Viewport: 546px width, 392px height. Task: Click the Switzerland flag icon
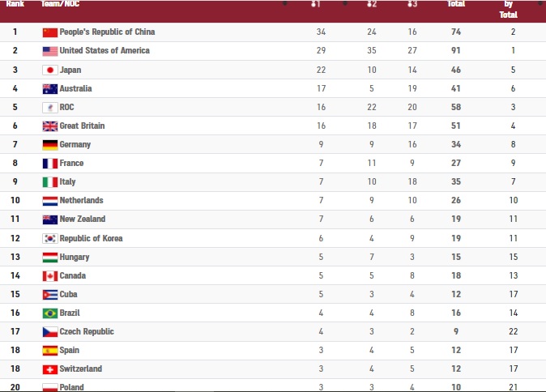[49, 369]
